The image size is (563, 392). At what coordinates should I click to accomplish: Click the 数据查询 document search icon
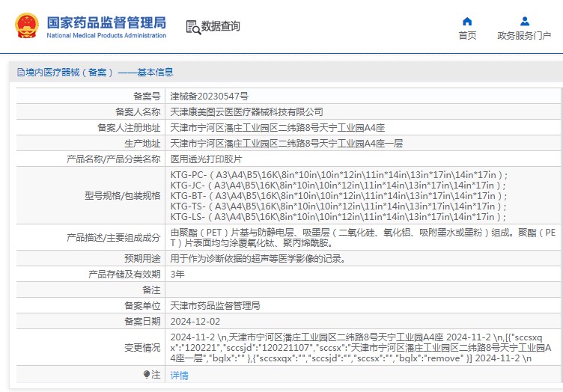pyautogui.click(x=192, y=27)
